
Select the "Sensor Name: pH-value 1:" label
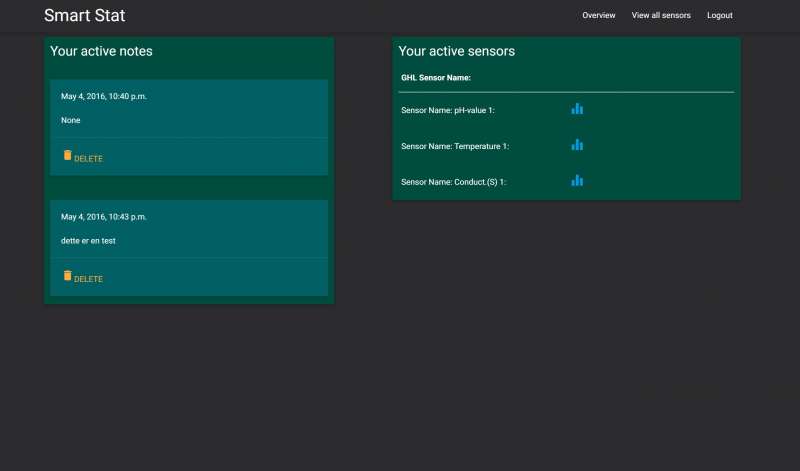coord(448,111)
